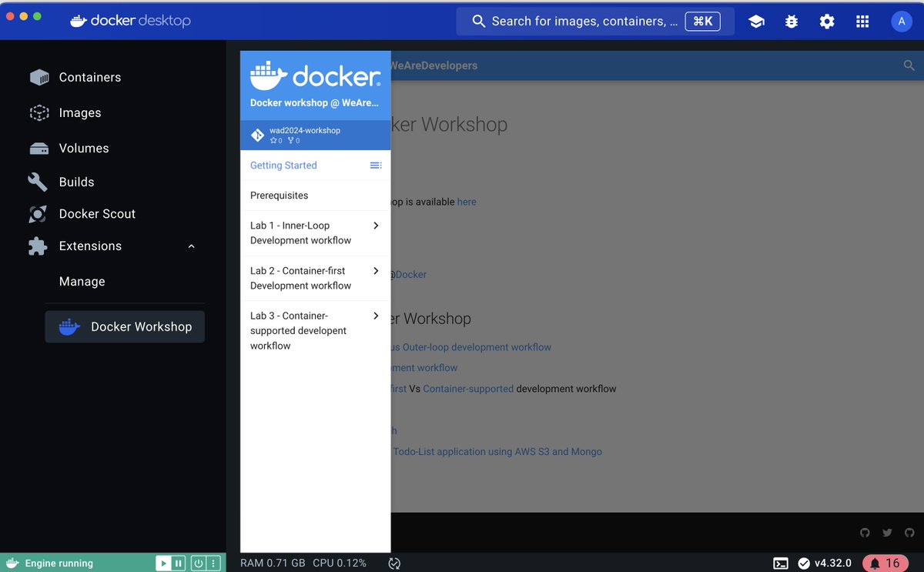This screenshot has width=924, height=572.
Task: Open the Volumes drive icon
Action: click(38, 148)
